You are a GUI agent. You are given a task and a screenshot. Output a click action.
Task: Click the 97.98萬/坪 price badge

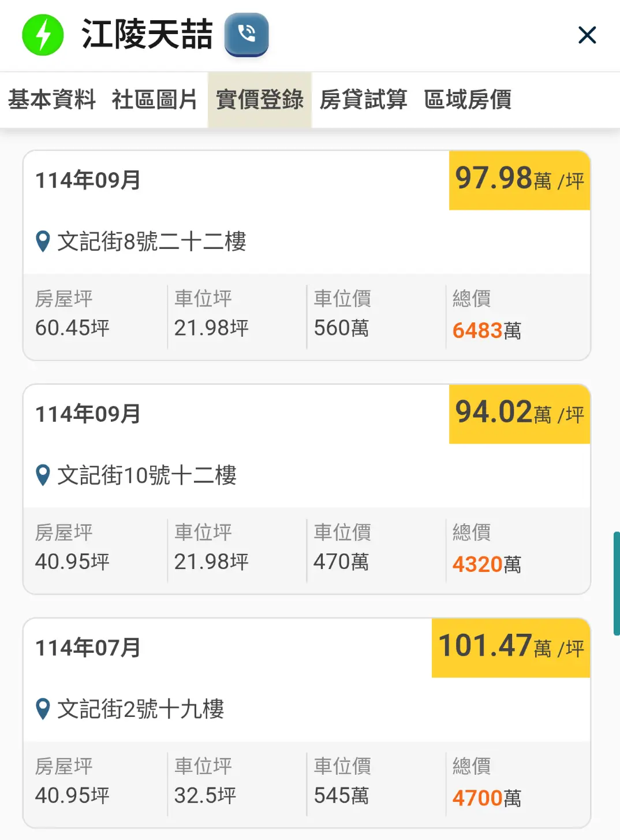519,180
